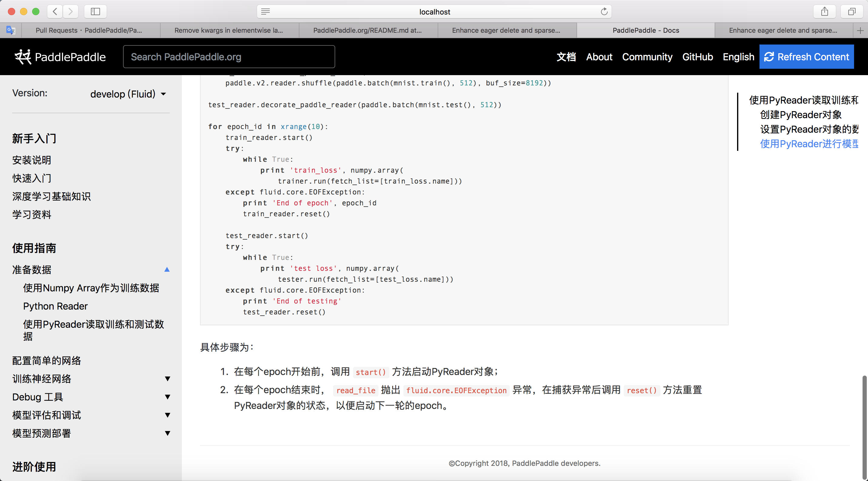Go back with the Safari back arrow

click(x=55, y=12)
